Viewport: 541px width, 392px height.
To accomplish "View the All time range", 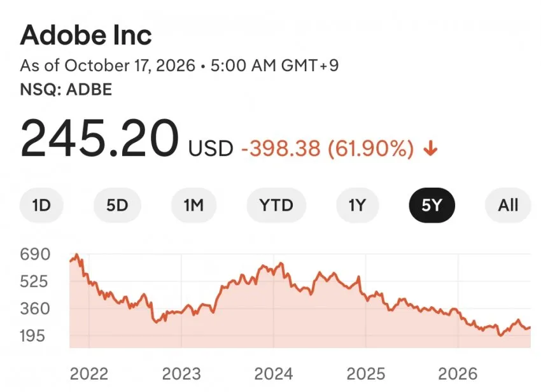I will coord(508,206).
